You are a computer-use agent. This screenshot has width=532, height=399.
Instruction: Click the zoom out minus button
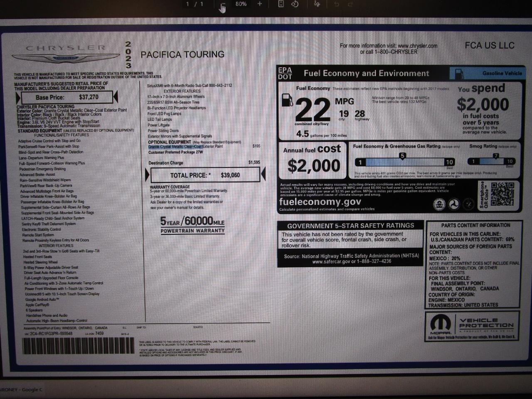223,4
